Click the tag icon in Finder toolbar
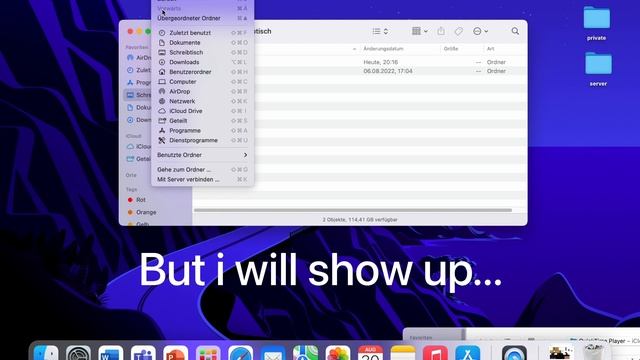The height and width of the screenshot is (360, 640). pos(458,31)
